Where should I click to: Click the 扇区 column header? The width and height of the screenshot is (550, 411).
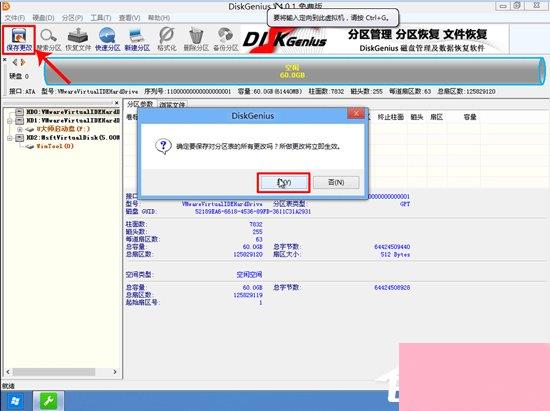coord(436,117)
